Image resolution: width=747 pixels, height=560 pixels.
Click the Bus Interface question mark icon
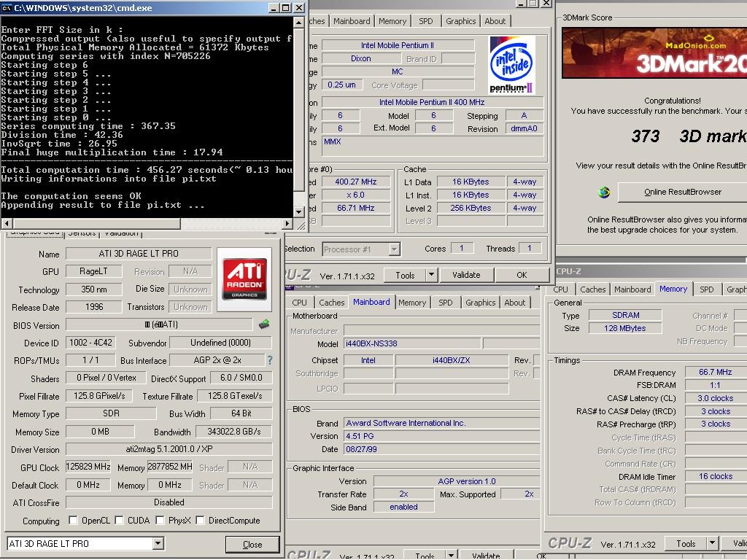coord(270,360)
